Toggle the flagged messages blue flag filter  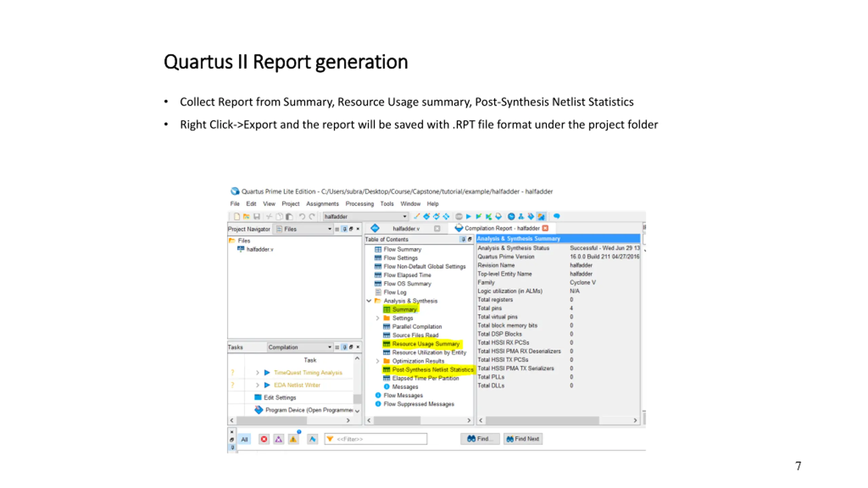312,439
